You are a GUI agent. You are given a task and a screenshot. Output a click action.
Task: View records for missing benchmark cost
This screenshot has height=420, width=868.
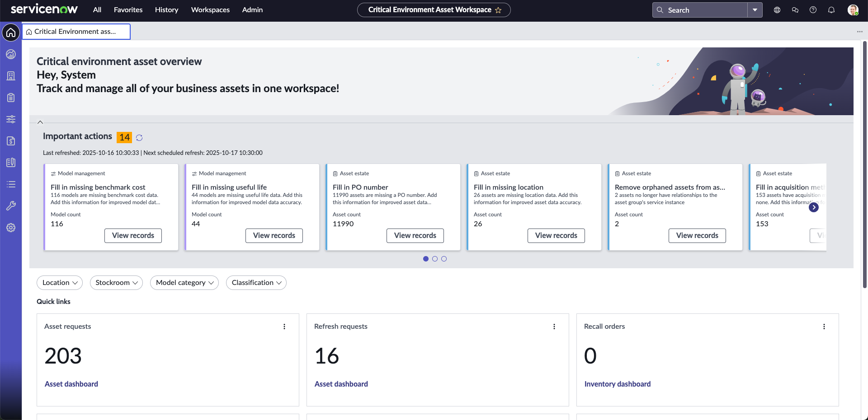tap(133, 236)
